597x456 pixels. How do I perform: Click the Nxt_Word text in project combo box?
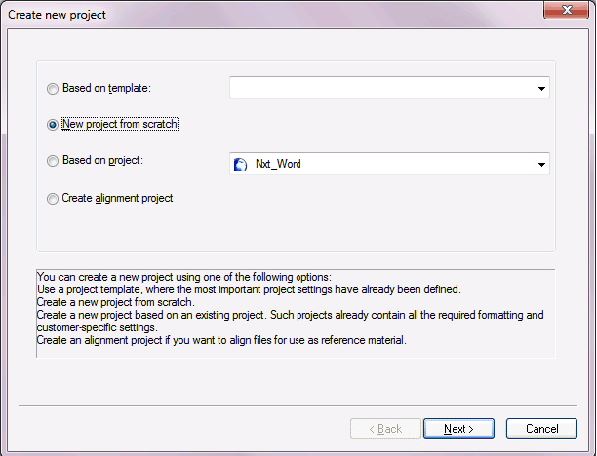click(x=278, y=164)
